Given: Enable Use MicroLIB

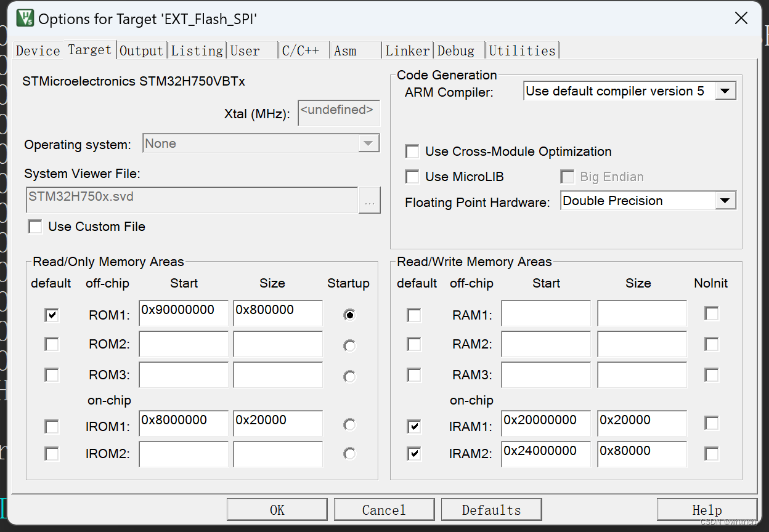Looking at the screenshot, I should (x=412, y=177).
